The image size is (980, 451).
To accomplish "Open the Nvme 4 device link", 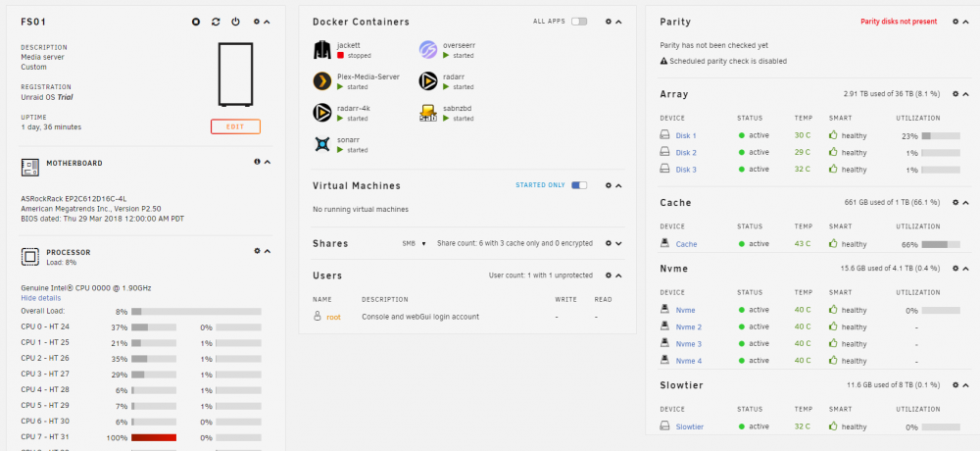I will click(x=689, y=360).
